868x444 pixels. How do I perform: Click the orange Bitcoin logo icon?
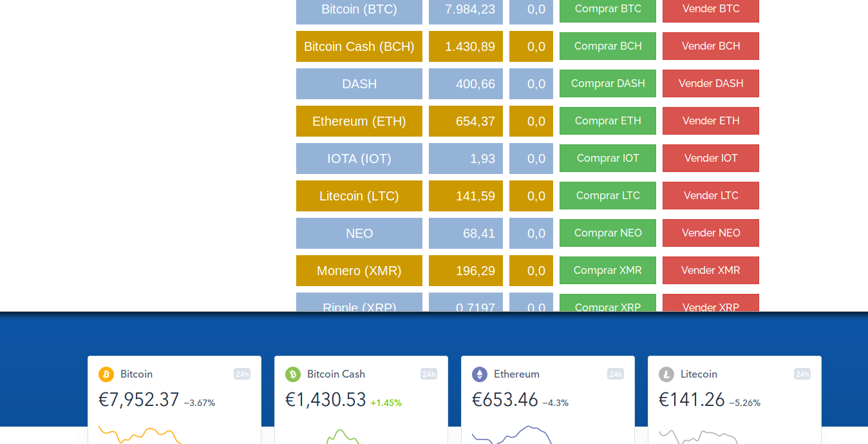coord(106,374)
